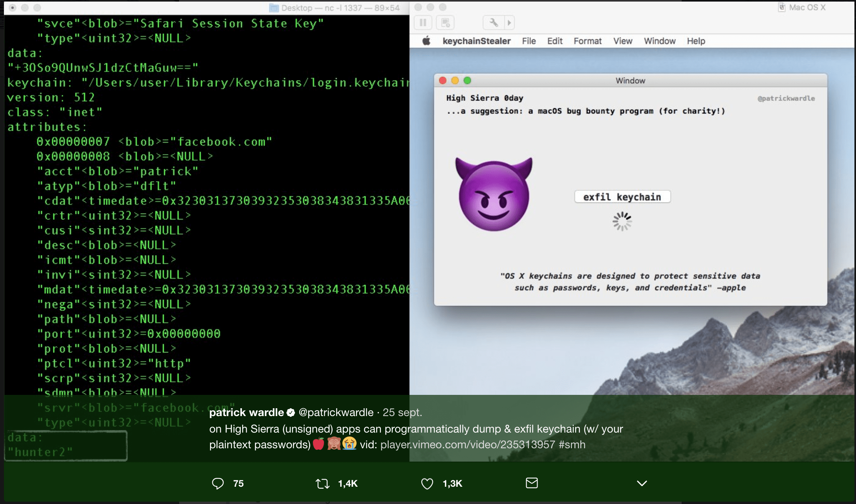Close the keychainStealer Window

coord(443,80)
